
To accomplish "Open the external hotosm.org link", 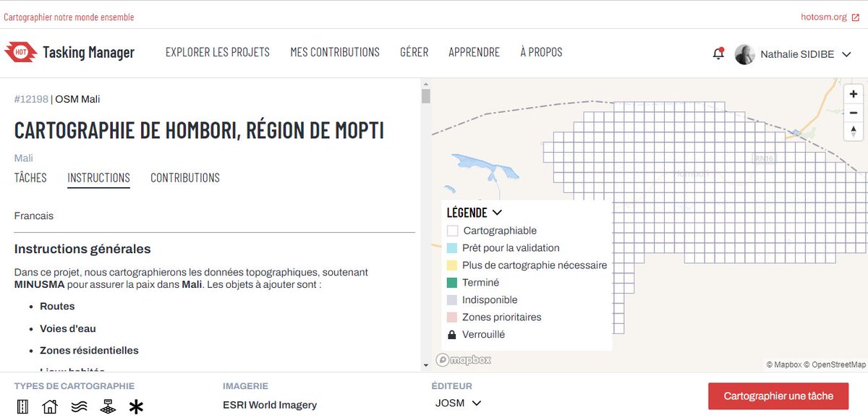I will (832, 17).
